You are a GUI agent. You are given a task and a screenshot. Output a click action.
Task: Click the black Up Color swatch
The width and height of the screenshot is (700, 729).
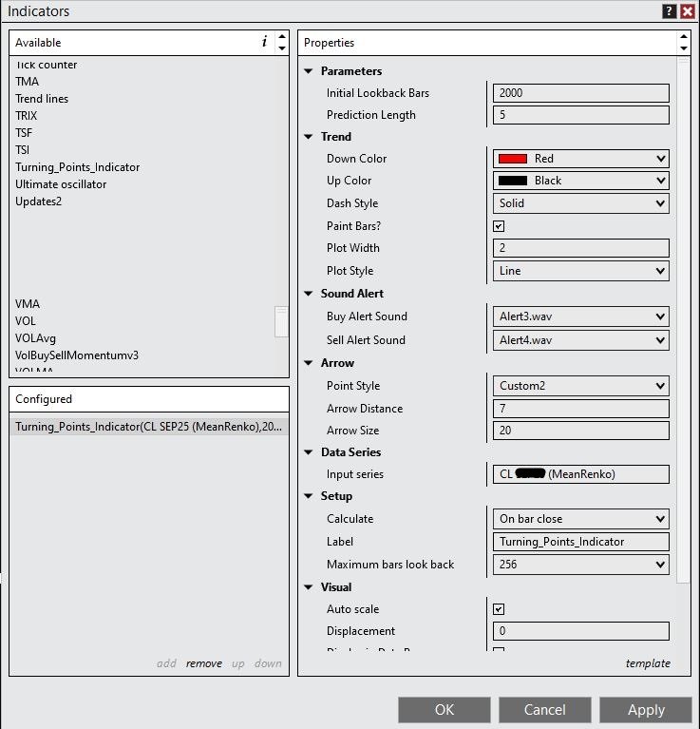pyautogui.click(x=513, y=181)
